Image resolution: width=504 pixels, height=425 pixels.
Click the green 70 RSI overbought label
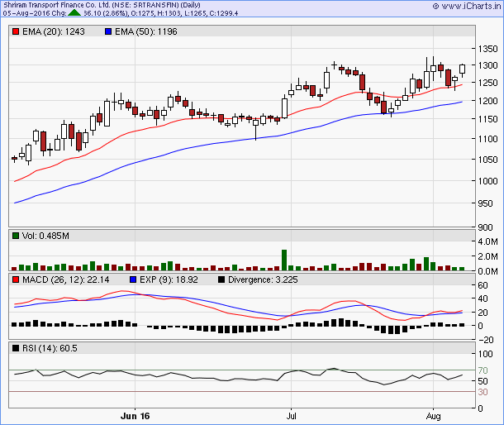pos(483,370)
